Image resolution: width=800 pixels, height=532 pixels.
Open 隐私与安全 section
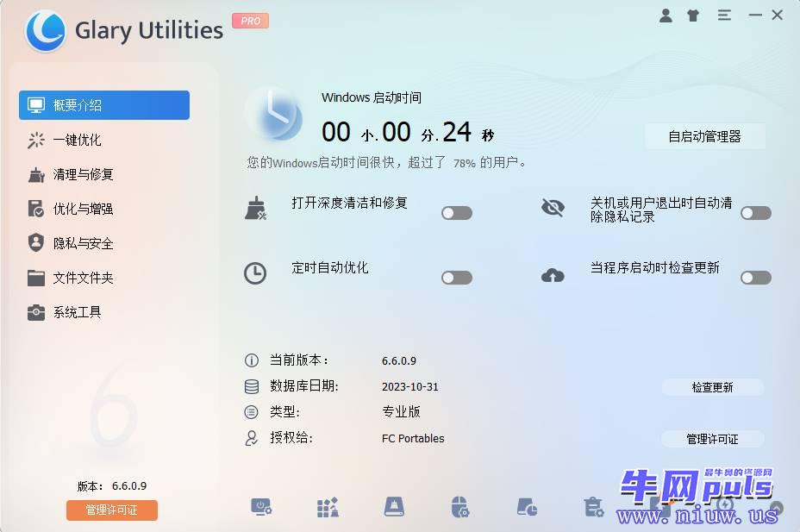click(104, 243)
